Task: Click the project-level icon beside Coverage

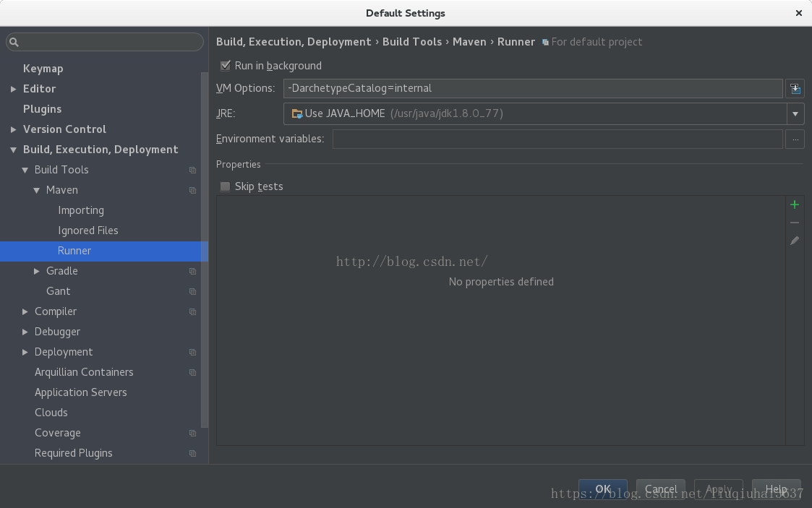Action: tap(193, 433)
